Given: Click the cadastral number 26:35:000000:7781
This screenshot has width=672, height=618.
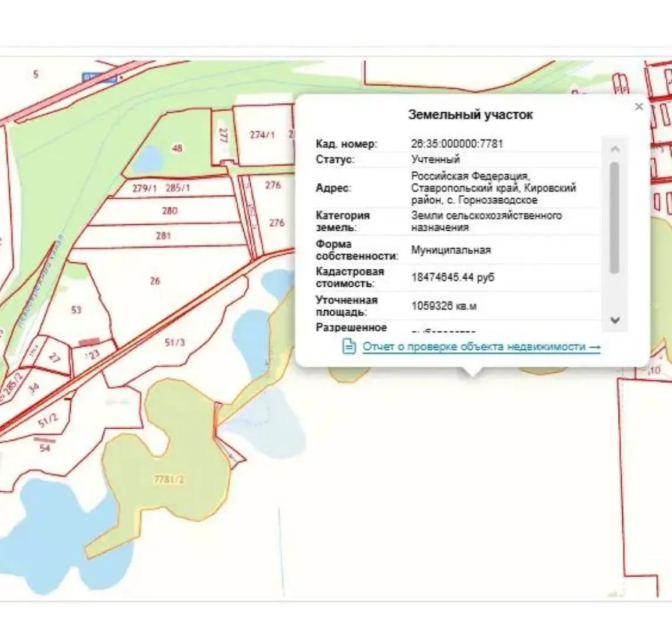Looking at the screenshot, I should [457, 144].
